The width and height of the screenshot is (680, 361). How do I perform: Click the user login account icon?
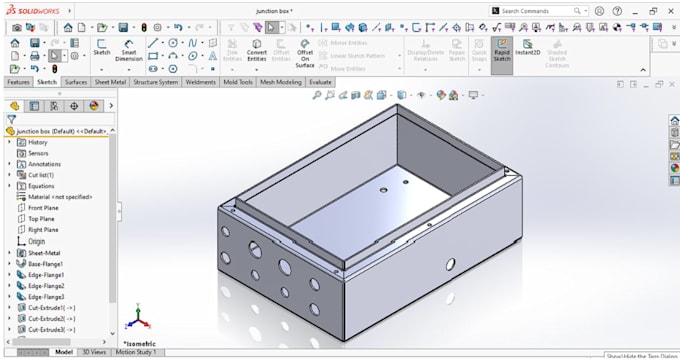599,11
